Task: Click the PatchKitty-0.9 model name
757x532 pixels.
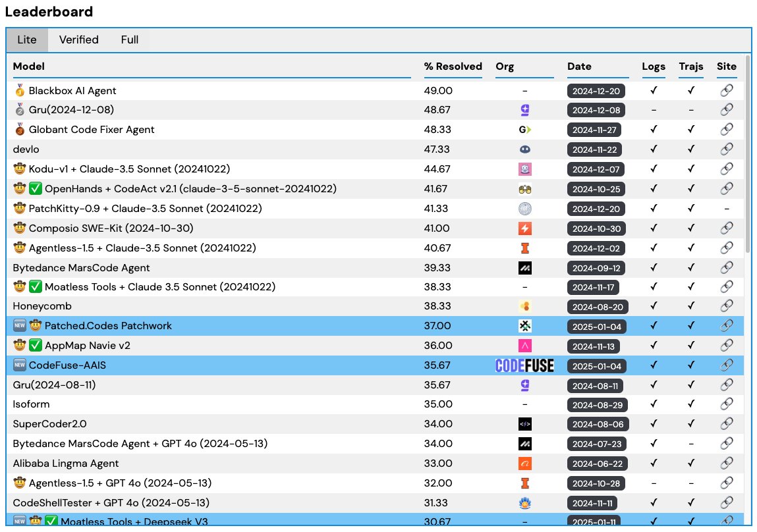Action: tap(146, 208)
